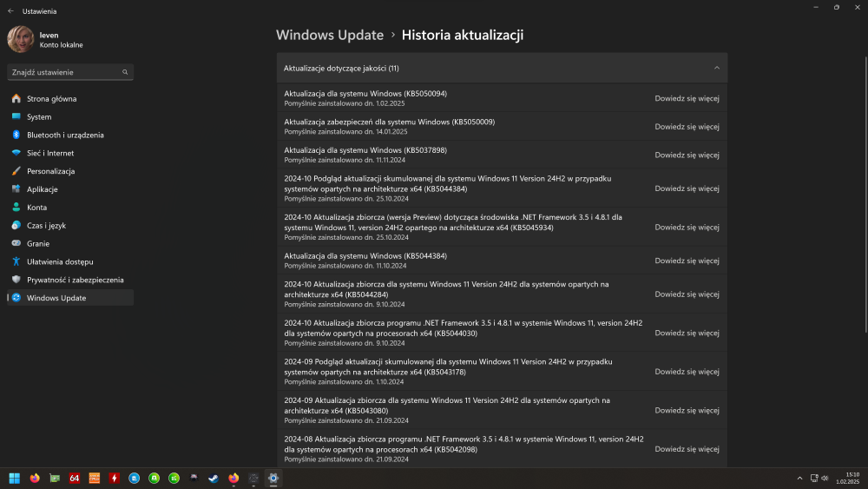Image resolution: width=868 pixels, height=489 pixels.
Task: Open Dowiedz się więcej for KB5050094
Action: [x=687, y=98]
